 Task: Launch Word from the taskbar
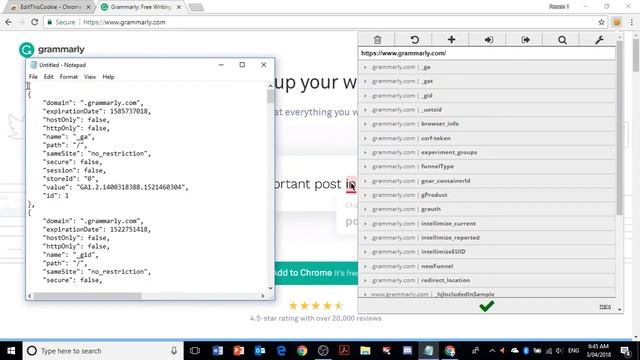tap(218, 351)
